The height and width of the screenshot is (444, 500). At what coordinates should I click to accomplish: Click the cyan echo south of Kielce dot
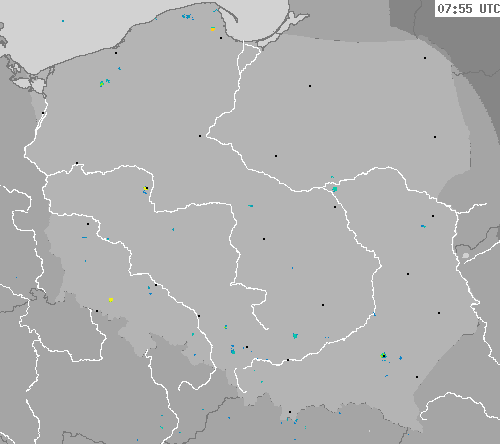click(295, 335)
